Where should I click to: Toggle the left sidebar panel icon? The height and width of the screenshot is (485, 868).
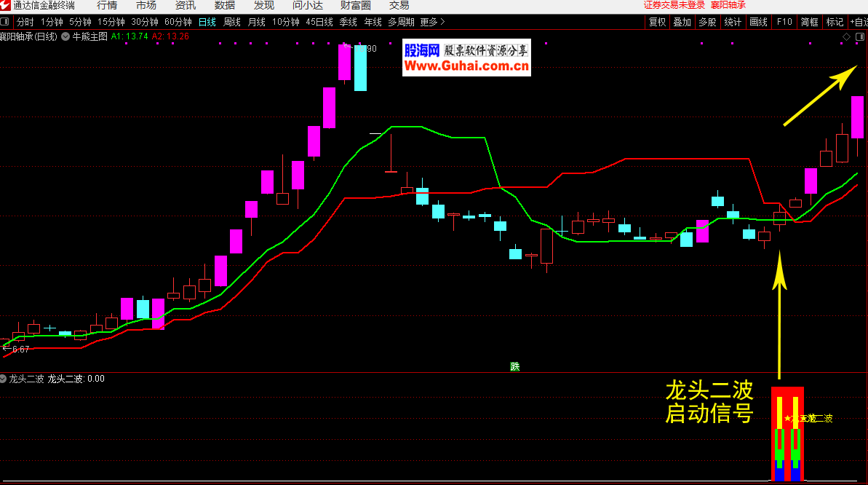[6, 22]
